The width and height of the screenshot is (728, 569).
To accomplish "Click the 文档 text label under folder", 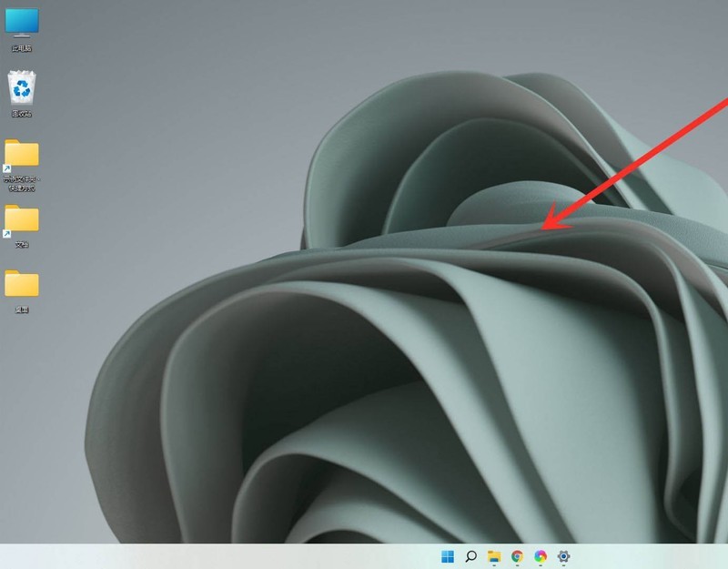I will pyautogui.click(x=22, y=244).
